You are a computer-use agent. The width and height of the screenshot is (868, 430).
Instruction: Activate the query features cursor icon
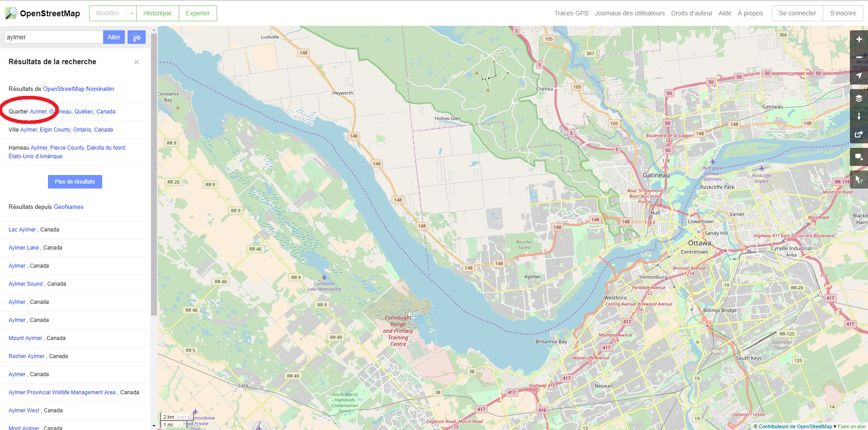(859, 180)
